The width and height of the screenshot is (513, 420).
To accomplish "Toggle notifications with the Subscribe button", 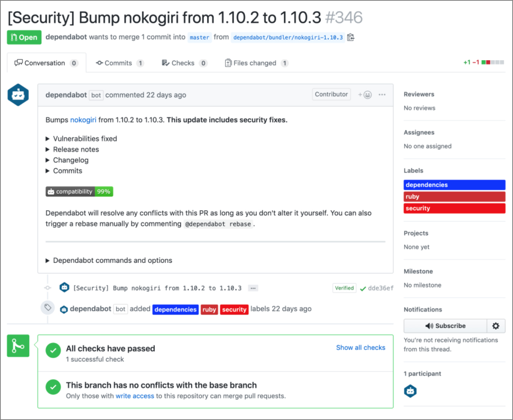I will coord(445,325).
